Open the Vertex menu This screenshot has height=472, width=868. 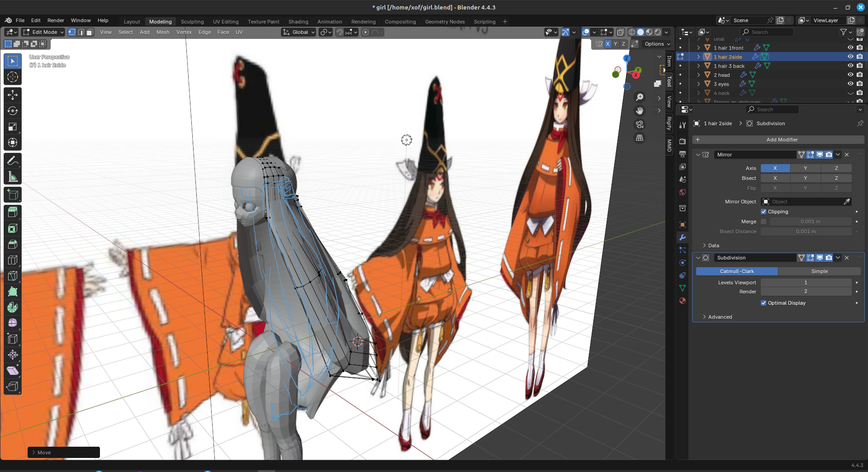tap(184, 32)
